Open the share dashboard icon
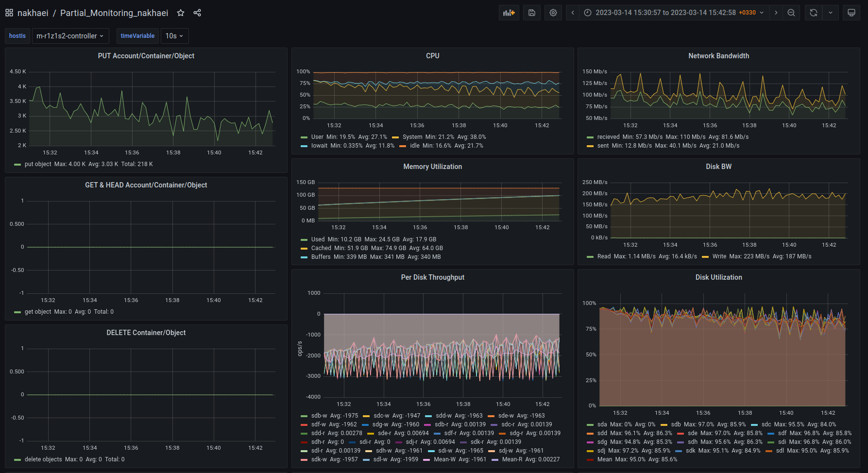The height and width of the screenshot is (473, 868). tap(197, 13)
